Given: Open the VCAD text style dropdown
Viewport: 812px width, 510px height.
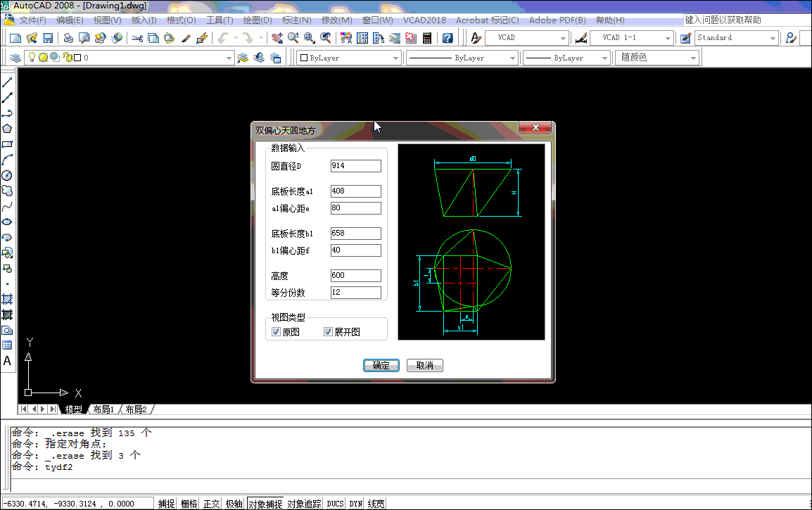Looking at the screenshot, I should [x=563, y=38].
